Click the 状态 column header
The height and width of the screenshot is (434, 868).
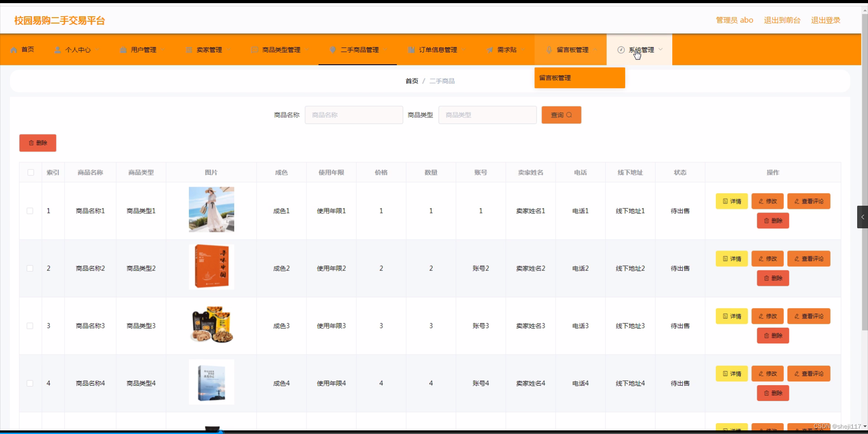click(680, 172)
